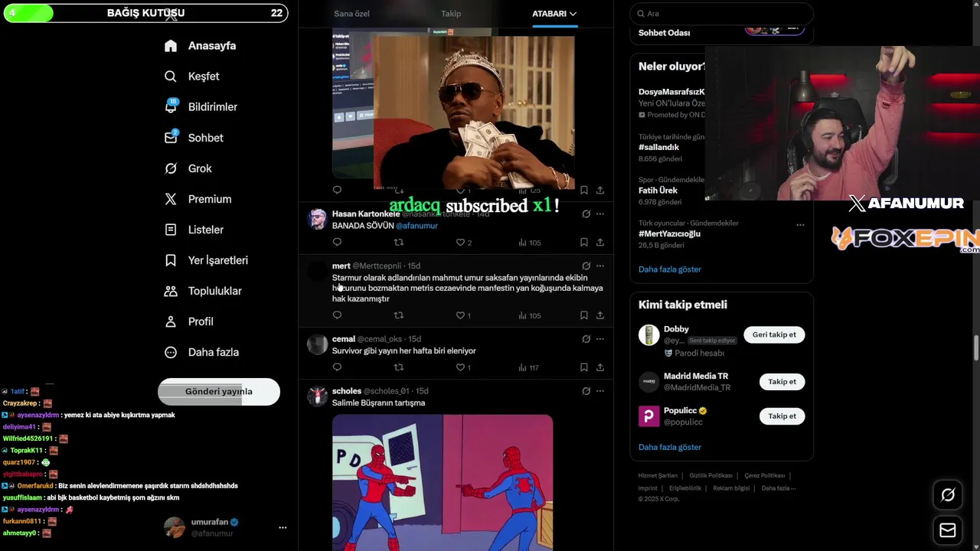Open Premium from sidebar
980x551 pixels.
point(198,199)
